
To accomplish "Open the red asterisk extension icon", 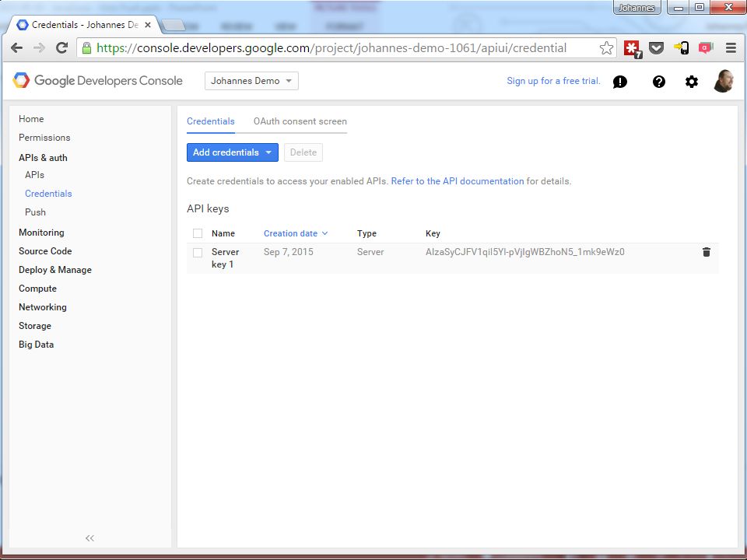I will pyautogui.click(x=633, y=48).
